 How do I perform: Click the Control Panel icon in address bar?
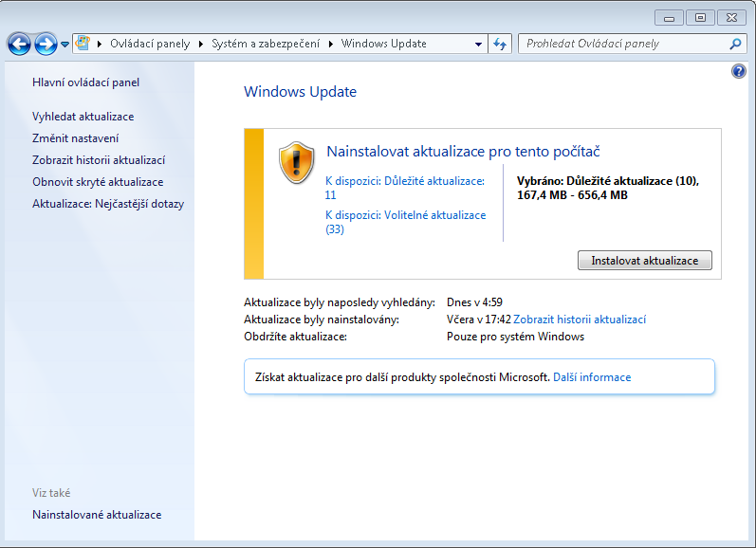click(83, 43)
